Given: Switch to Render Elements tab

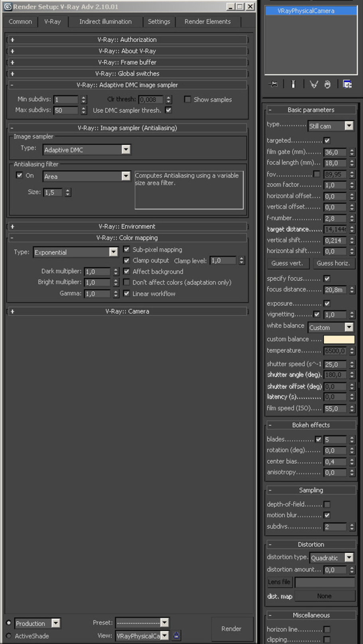Looking at the screenshot, I should (x=207, y=22).
